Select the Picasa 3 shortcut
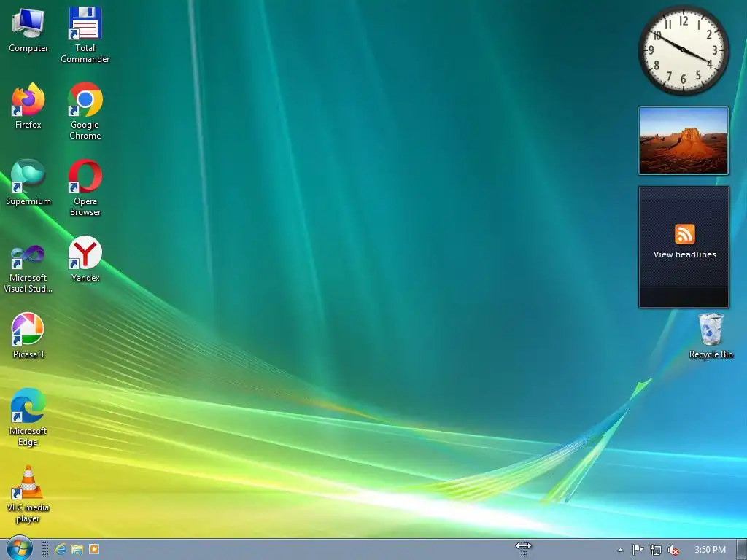This screenshot has width=747, height=560. point(28,335)
